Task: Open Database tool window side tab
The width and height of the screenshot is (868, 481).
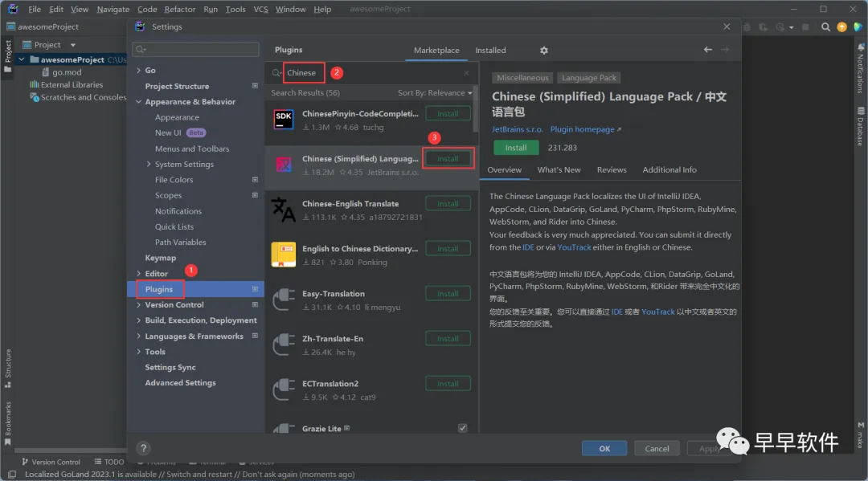Action: pos(860,127)
